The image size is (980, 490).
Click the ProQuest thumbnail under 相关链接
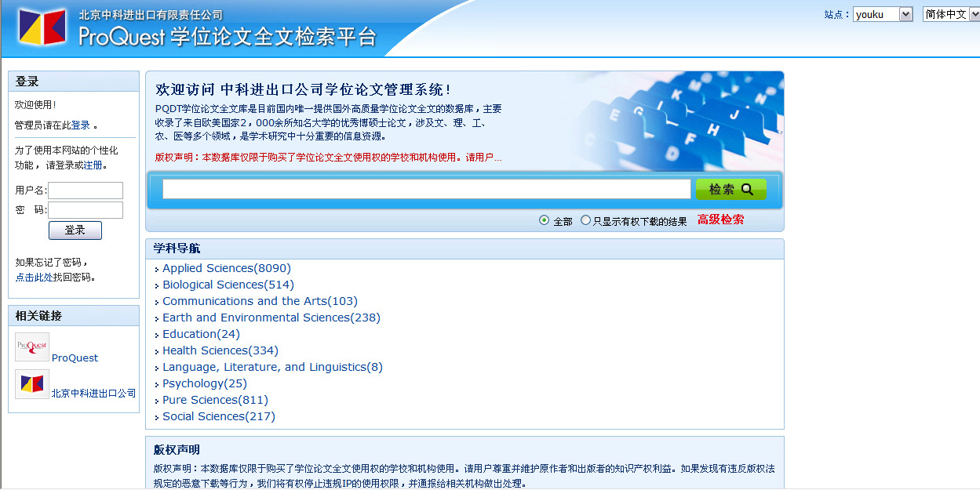tap(32, 347)
